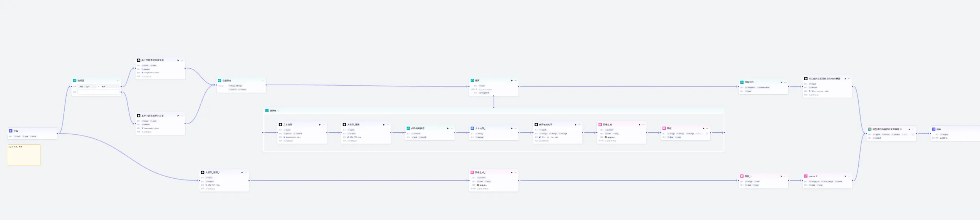The width and height of the screenshot is (980, 220).
Task: Click the 变量聚合 node icon
Action: (x=220, y=80)
